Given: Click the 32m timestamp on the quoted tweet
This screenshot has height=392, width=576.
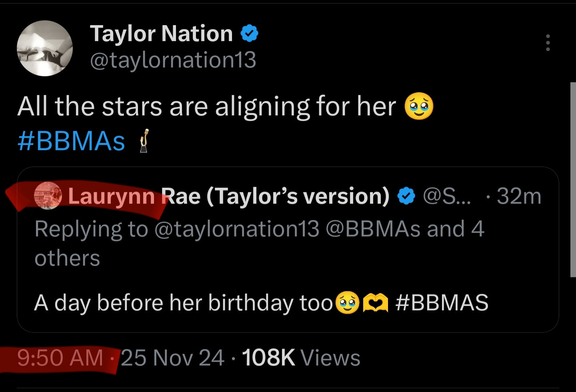Looking at the screenshot, I should click(519, 196).
